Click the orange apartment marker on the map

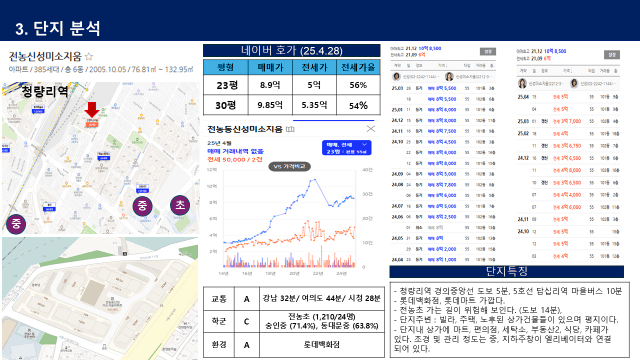click(x=91, y=122)
